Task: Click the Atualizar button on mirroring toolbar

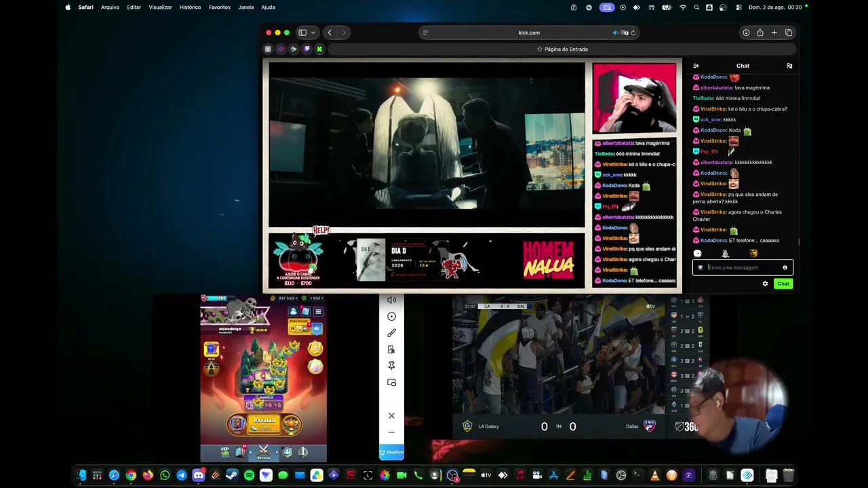Action: tap(392, 451)
